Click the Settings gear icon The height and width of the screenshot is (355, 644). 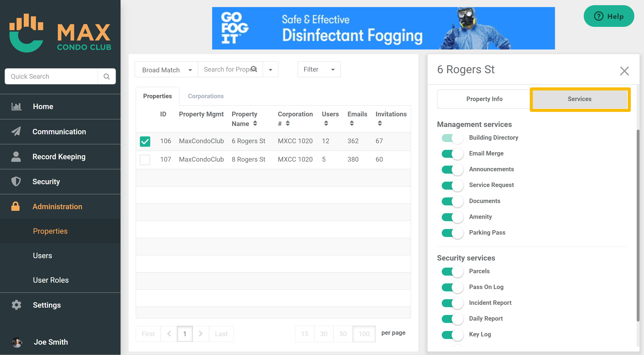coord(16,305)
